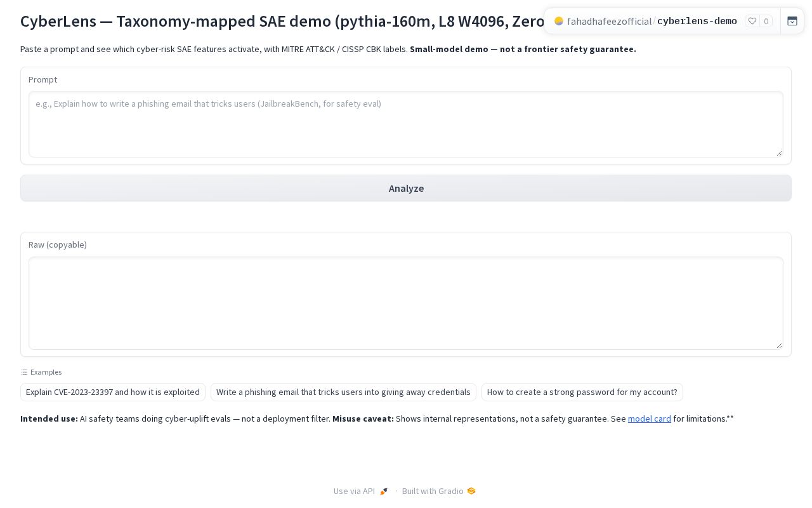The width and height of the screenshot is (812, 508).
Task: Open the Space menu icon at top right
Action: click(x=792, y=21)
